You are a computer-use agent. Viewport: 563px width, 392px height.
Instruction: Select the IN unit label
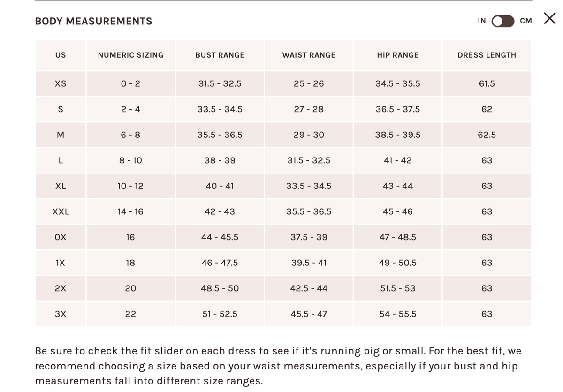(482, 21)
